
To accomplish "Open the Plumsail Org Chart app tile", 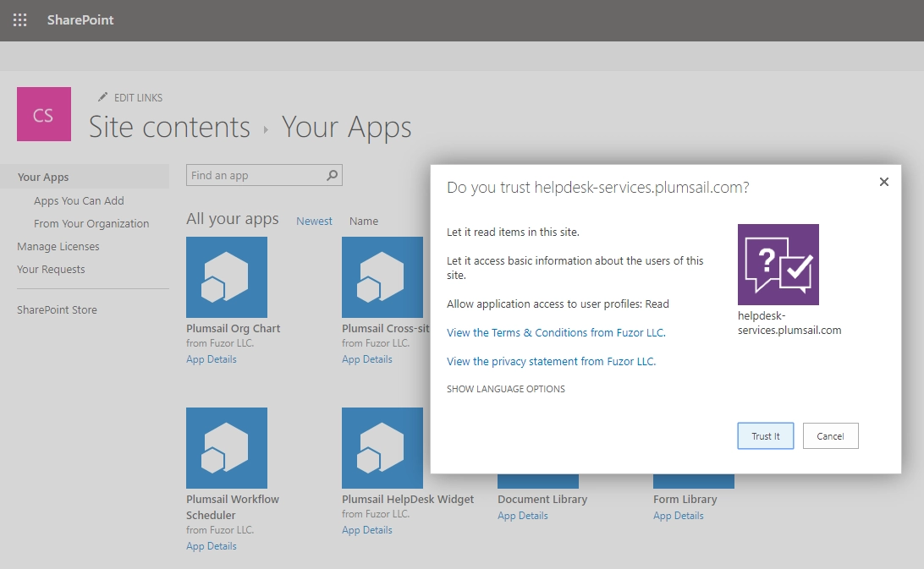I will 226,276.
